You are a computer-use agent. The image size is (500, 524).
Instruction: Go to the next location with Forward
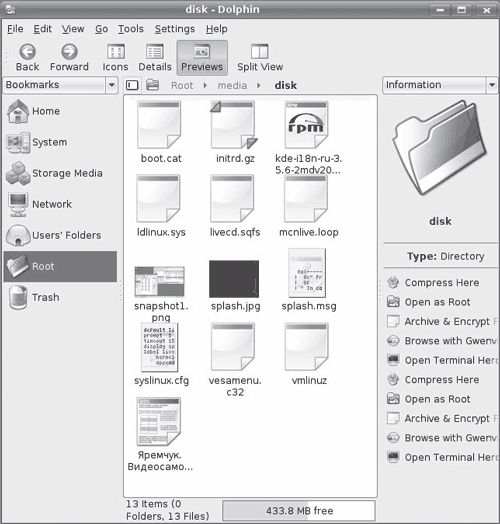69,57
